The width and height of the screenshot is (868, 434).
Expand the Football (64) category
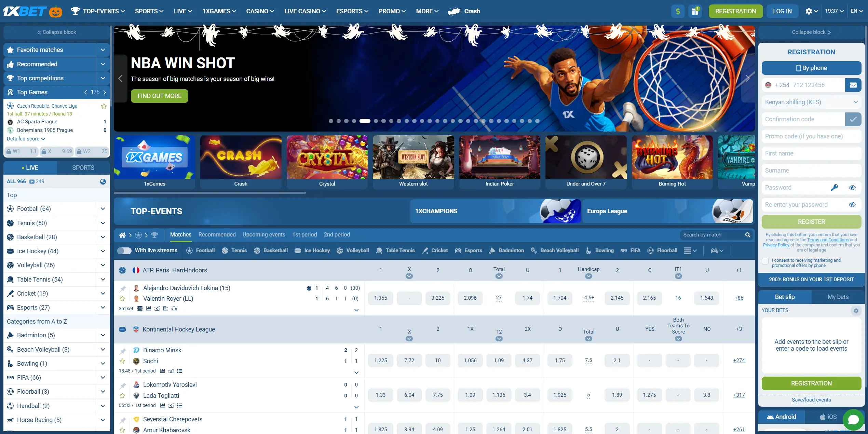pos(103,208)
